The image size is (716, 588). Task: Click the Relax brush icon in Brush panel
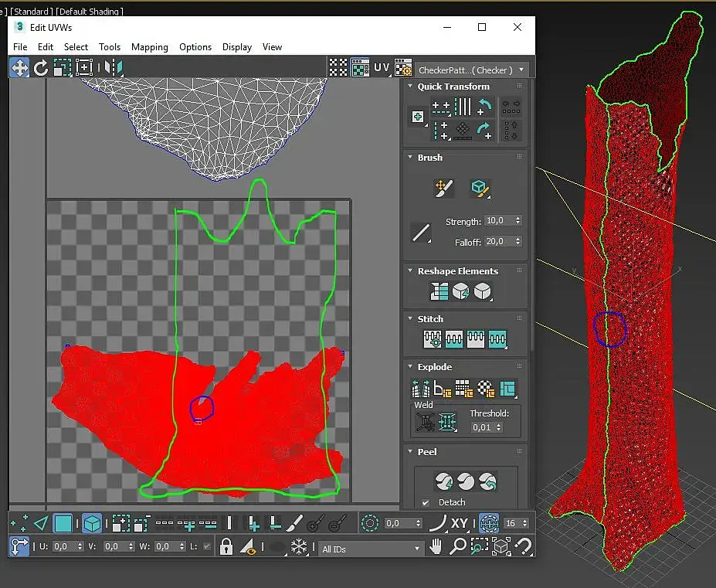pos(479,188)
